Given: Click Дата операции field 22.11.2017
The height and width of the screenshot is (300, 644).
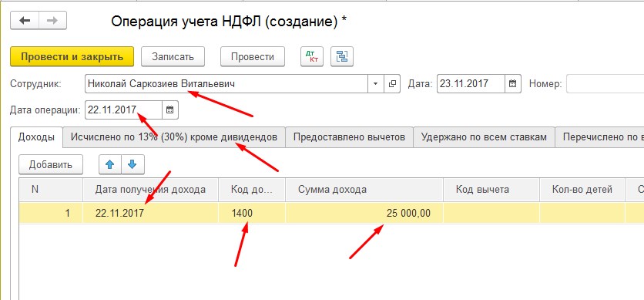Looking at the screenshot, I should [x=123, y=110].
